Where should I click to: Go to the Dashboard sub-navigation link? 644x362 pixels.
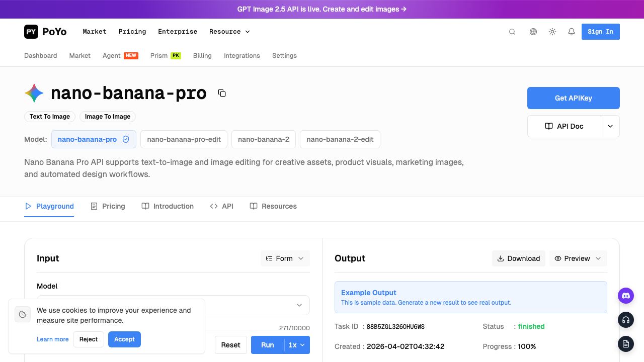[41, 55]
